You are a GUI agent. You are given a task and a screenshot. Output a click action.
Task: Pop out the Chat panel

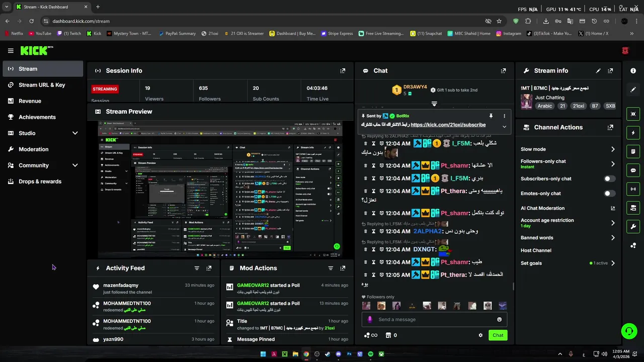pos(503,71)
